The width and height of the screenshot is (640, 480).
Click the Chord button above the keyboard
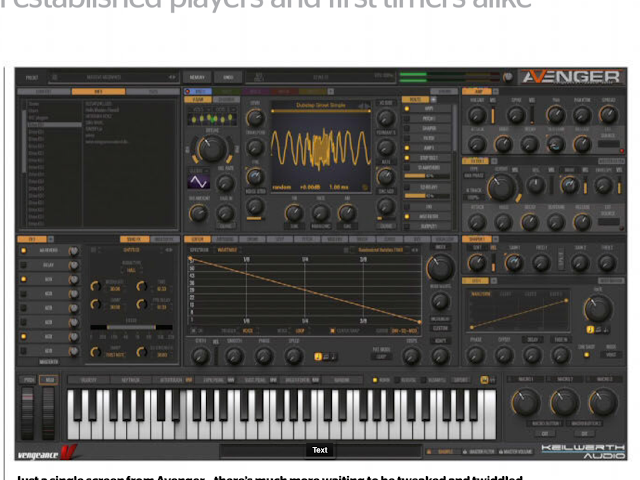[x=460, y=380]
